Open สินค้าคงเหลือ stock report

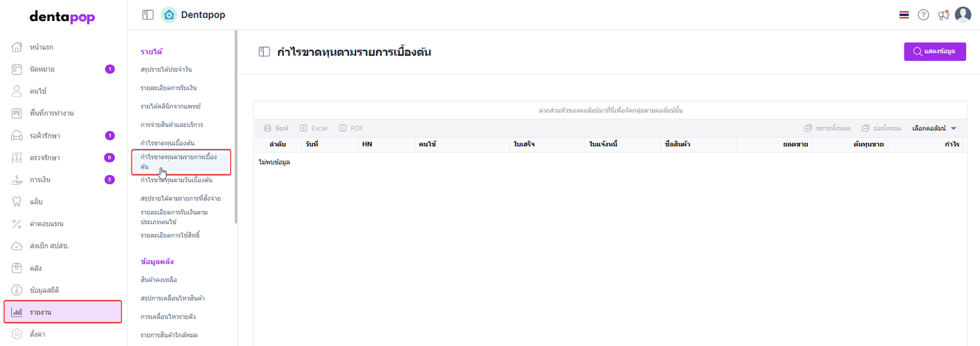click(x=159, y=280)
